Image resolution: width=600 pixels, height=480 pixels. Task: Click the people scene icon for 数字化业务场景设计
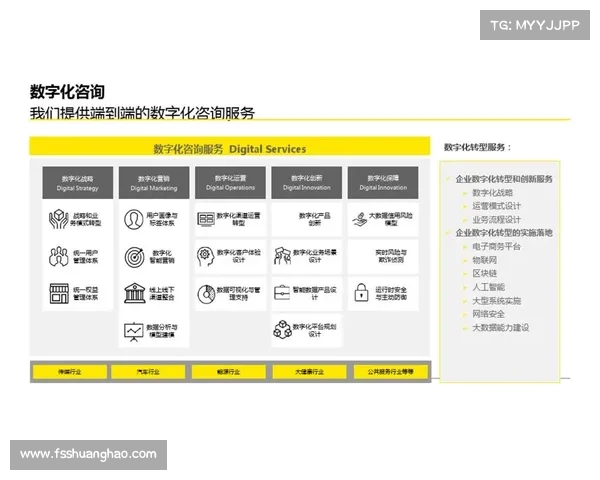click(283, 256)
